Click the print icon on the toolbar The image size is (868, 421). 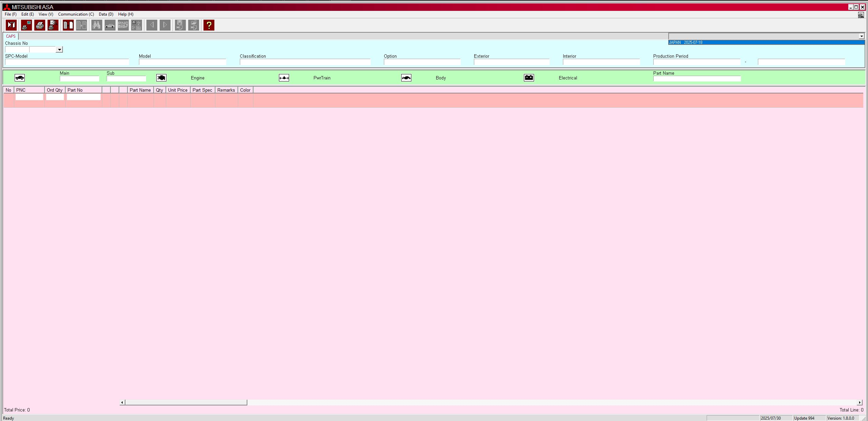tap(40, 25)
